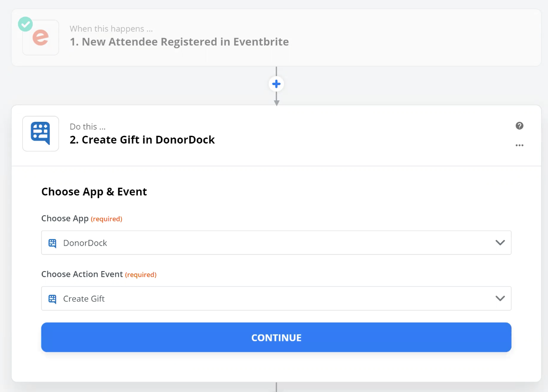The height and width of the screenshot is (392, 548).
Task: Click the 'Do this ...' text
Action: (x=88, y=127)
